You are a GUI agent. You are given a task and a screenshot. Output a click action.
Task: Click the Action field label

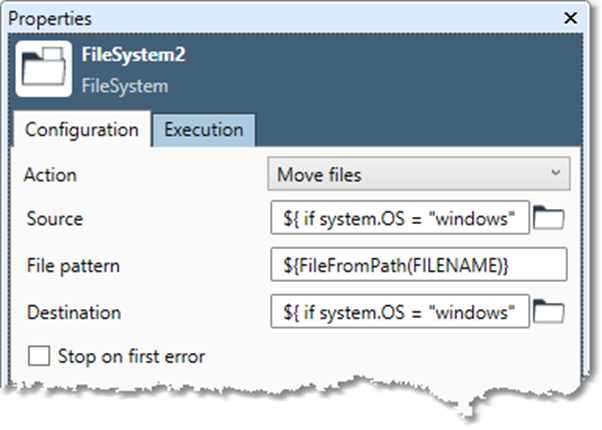(x=50, y=175)
